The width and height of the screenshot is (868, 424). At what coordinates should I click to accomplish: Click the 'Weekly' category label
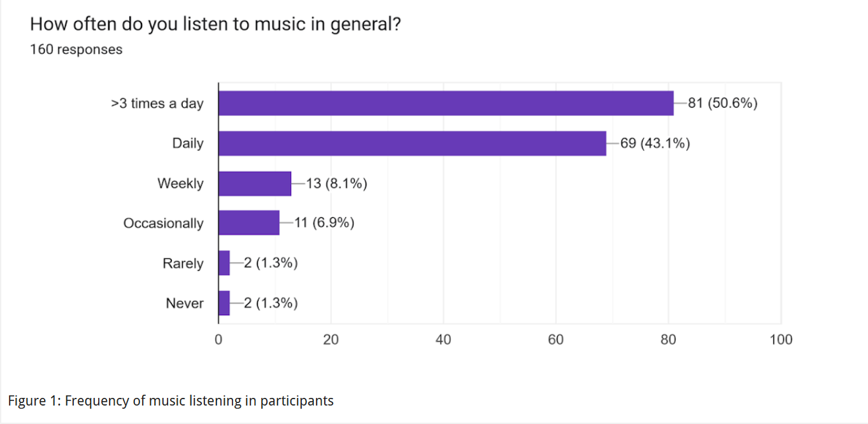[x=181, y=183]
